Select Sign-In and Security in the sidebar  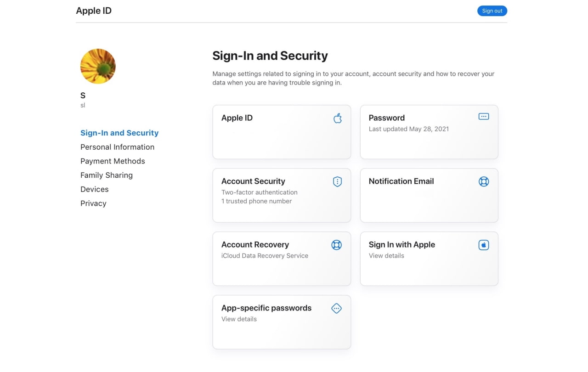tap(119, 133)
